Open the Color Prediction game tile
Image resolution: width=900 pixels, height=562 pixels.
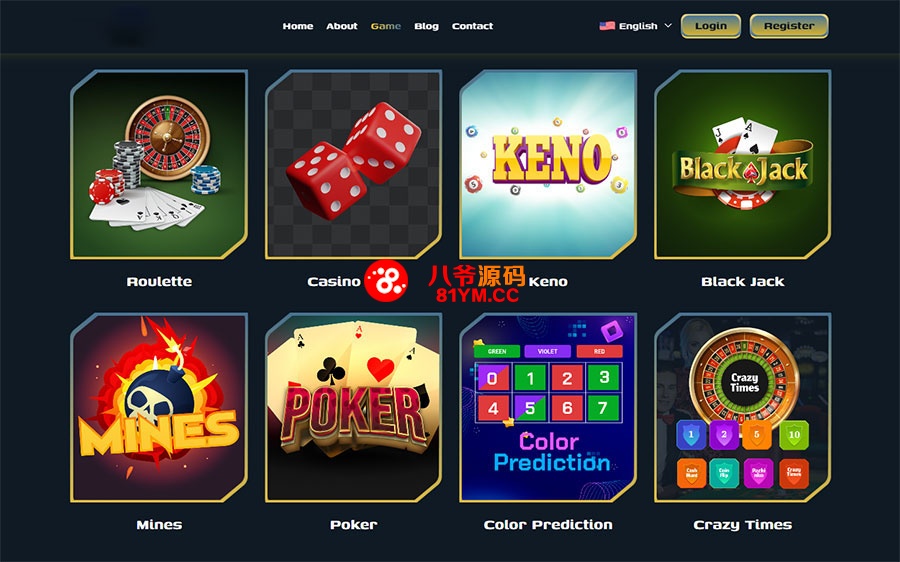pyautogui.click(x=548, y=408)
